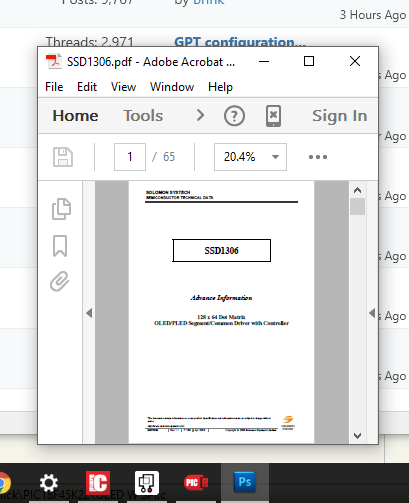Open the View menu

tap(123, 87)
